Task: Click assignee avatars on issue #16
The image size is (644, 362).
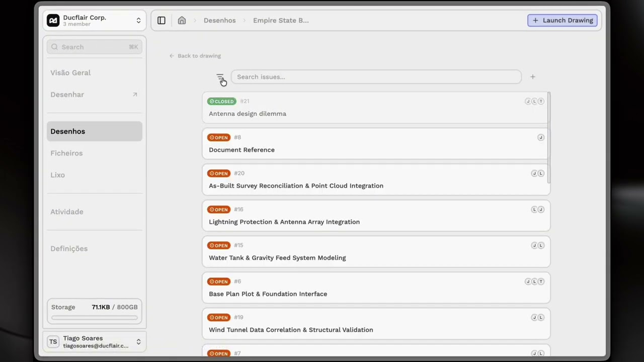Action: (538, 210)
